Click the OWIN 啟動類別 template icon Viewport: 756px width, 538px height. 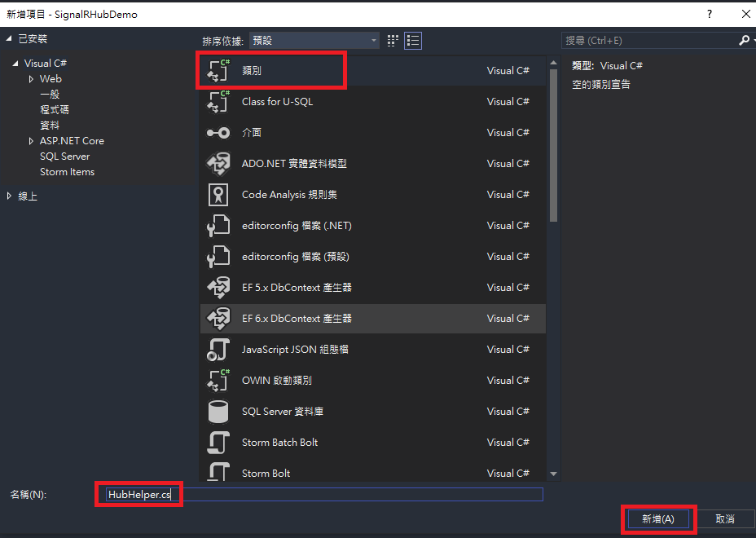(x=217, y=380)
